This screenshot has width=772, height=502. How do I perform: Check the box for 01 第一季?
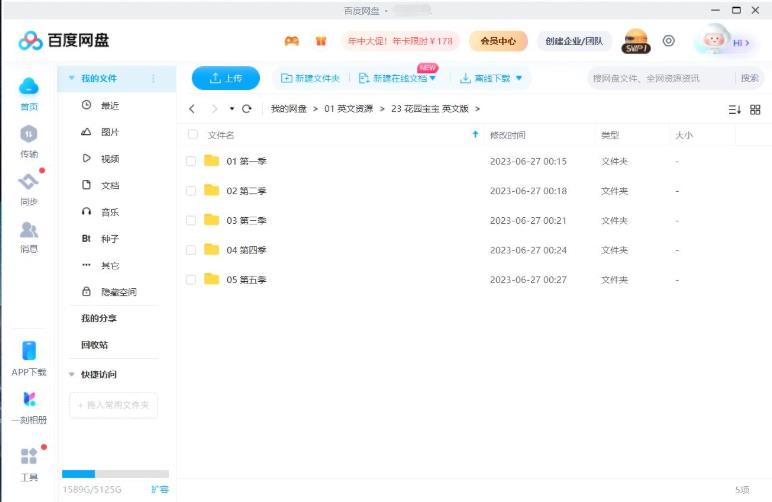191,161
